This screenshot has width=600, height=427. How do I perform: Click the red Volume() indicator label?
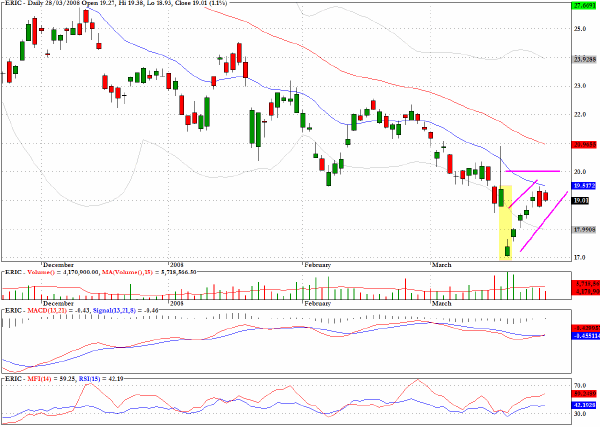point(41,272)
